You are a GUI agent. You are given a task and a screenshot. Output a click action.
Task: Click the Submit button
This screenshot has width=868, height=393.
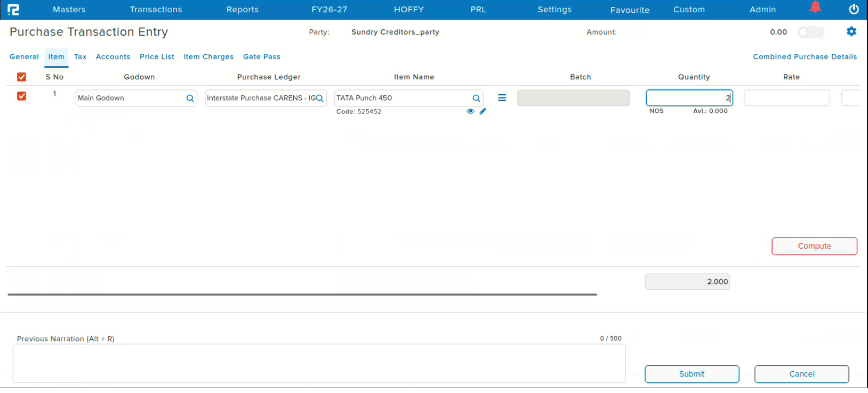692,374
